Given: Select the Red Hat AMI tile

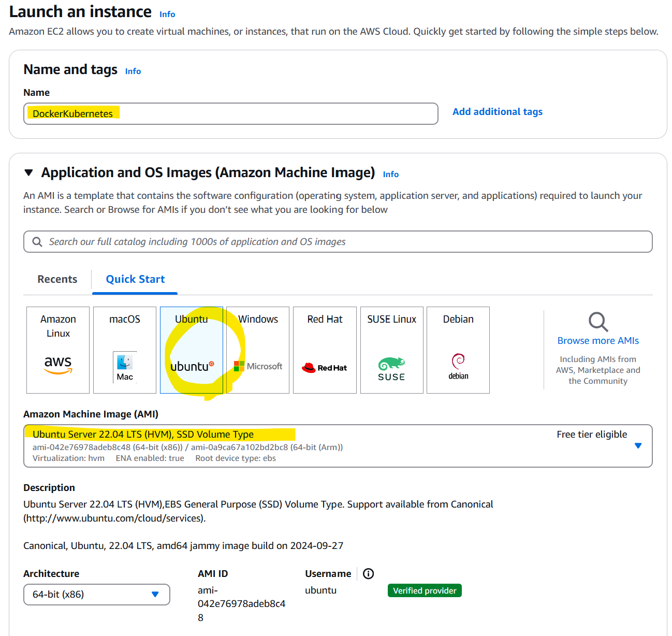Looking at the screenshot, I should coord(325,350).
